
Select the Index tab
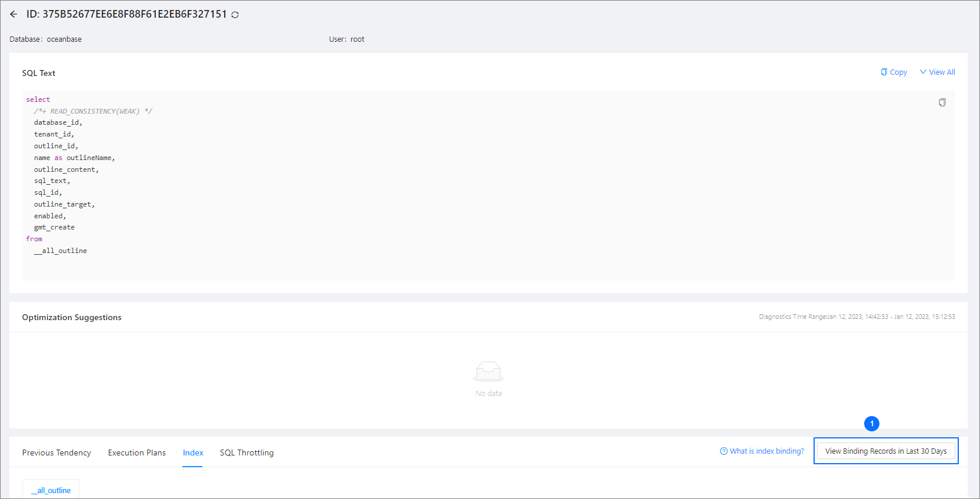193,453
